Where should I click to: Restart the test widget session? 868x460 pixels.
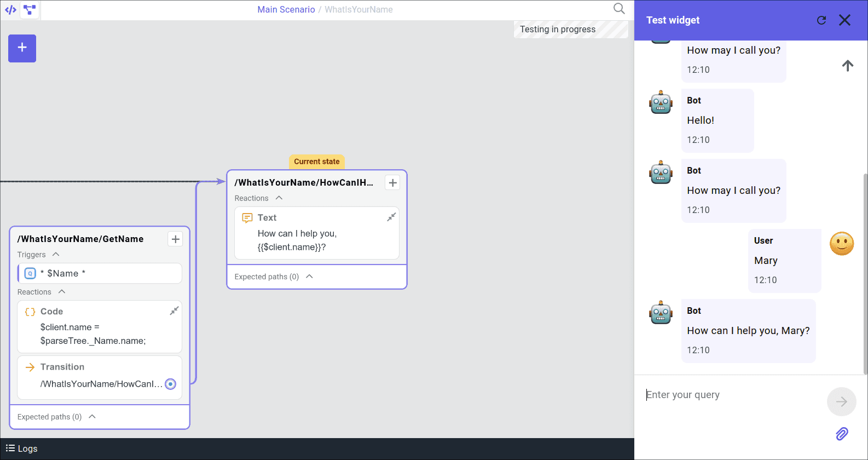click(x=821, y=20)
